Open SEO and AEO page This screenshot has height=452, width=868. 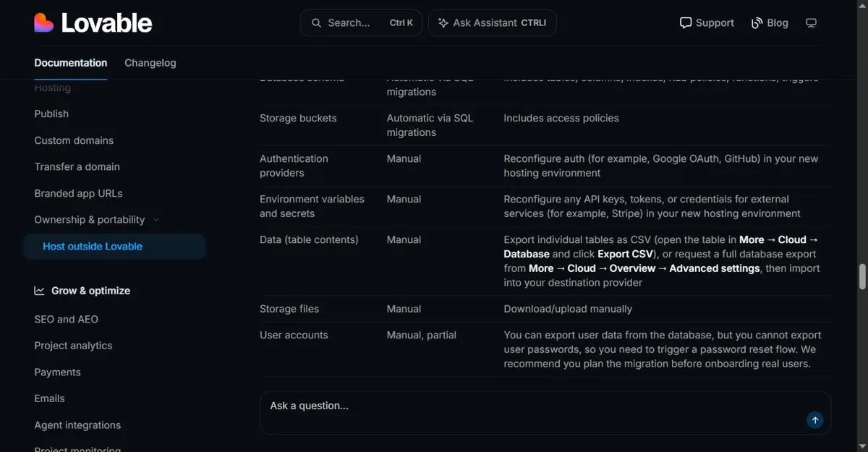pyautogui.click(x=67, y=319)
